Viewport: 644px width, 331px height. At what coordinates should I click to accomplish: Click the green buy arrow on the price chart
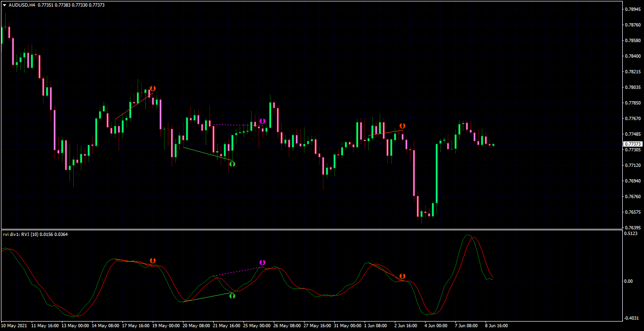232,164
